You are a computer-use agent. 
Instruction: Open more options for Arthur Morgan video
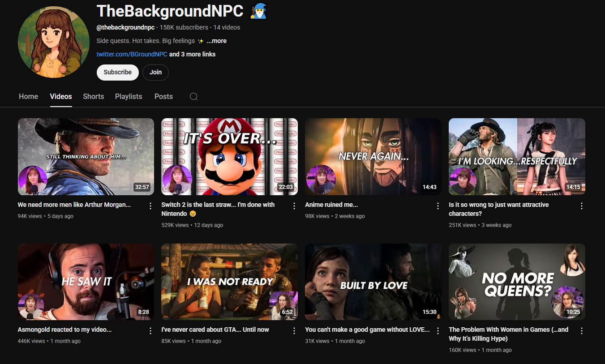point(150,206)
